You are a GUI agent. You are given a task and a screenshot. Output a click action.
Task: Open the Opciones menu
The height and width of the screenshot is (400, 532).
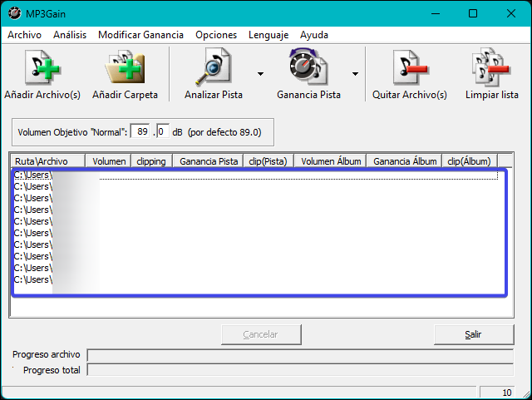[x=216, y=35]
